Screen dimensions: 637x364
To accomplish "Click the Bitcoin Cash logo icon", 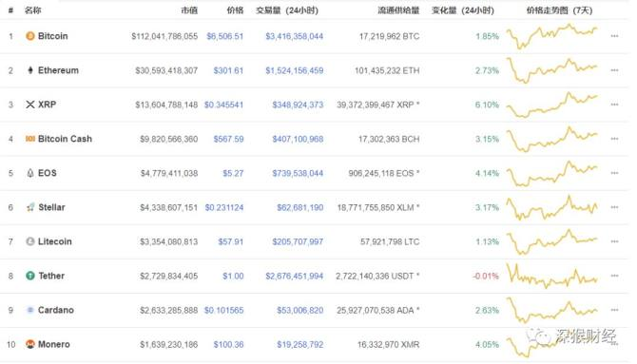I will coord(30,139).
